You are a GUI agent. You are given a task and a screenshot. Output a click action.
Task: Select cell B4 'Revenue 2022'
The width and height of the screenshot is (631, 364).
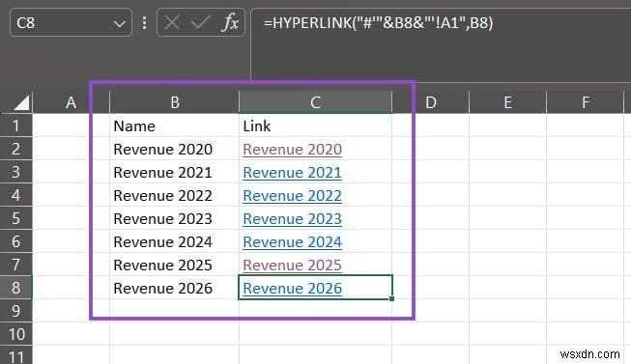pyautogui.click(x=174, y=196)
